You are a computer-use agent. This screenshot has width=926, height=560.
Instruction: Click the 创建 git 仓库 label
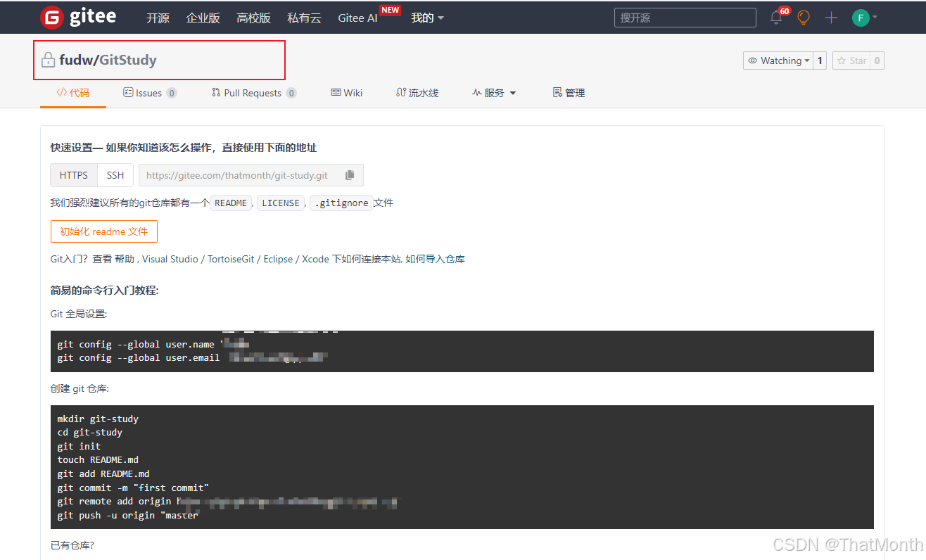click(x=80, y=388)
